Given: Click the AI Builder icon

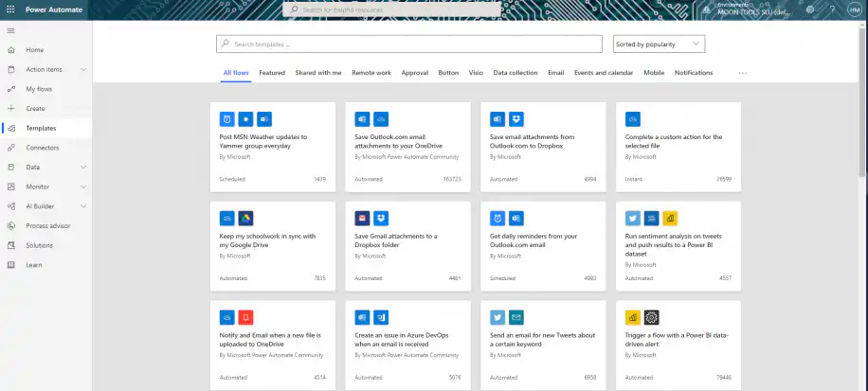Looking at the screenshot, I should [x=11, y=206].
